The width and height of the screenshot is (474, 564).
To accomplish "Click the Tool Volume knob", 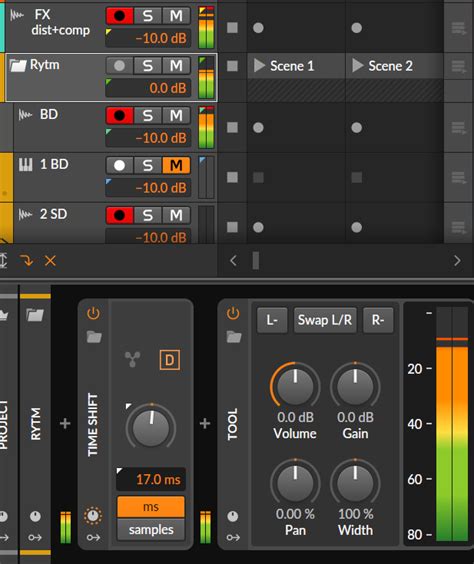I will [295, 386].
